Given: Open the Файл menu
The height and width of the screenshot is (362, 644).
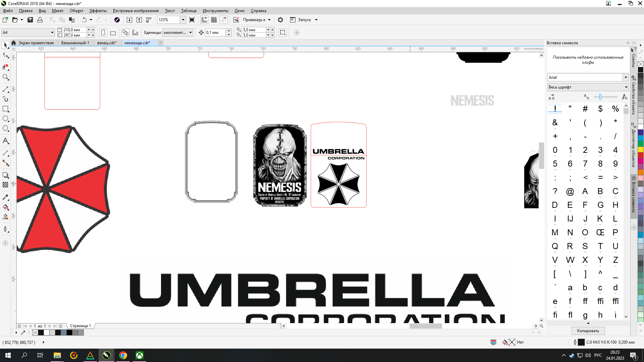Looking at the screenshot, I should (x=8, y=11).
